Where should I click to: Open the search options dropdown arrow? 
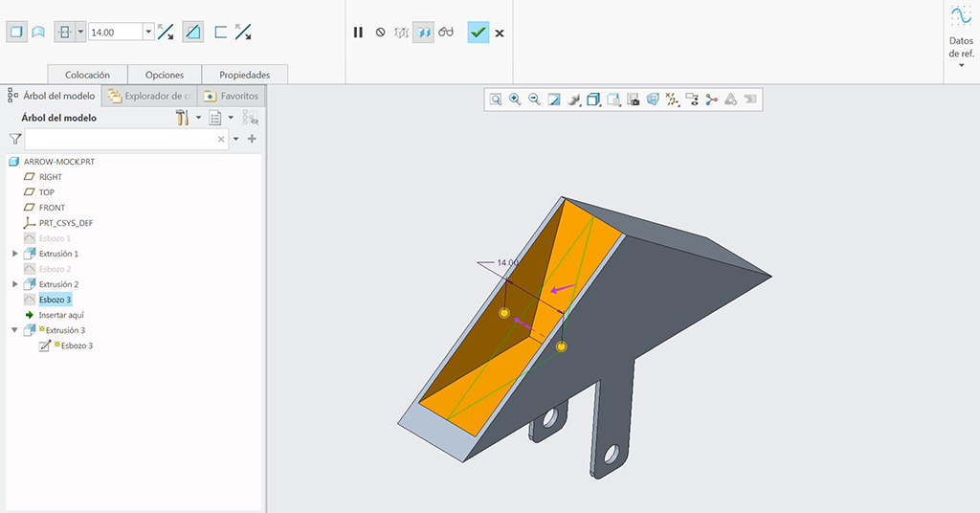236,139
